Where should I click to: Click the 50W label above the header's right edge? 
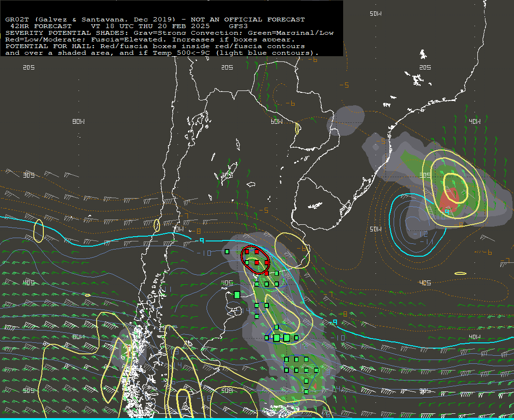(x=376, y=14)
